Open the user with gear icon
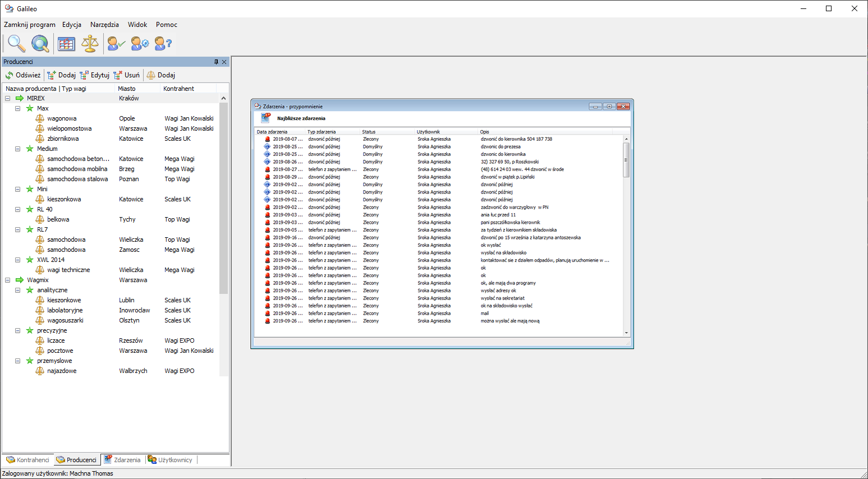 140,43
